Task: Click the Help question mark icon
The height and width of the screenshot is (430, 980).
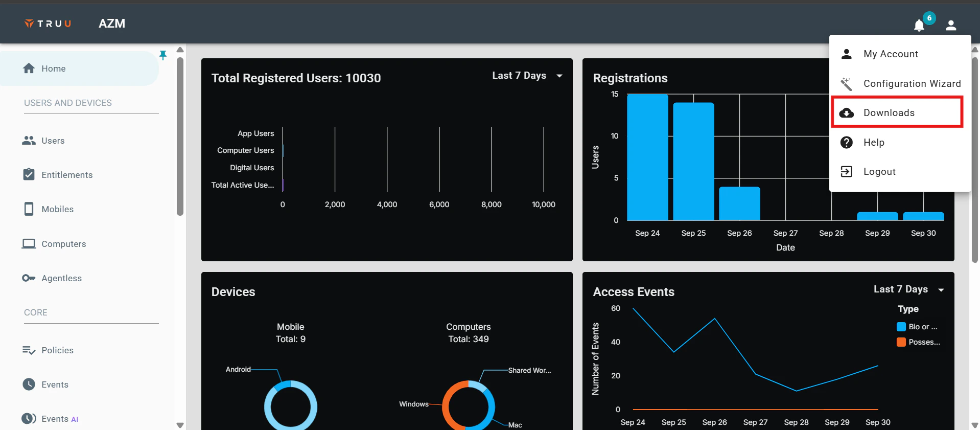Action: (x=847, y=142)
